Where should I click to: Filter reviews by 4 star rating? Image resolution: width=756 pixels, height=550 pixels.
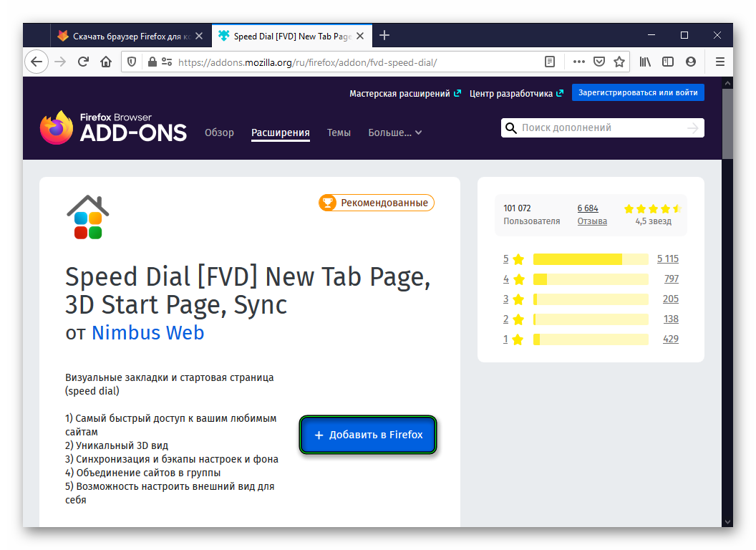pyautogui.click(x=513, y=279)
